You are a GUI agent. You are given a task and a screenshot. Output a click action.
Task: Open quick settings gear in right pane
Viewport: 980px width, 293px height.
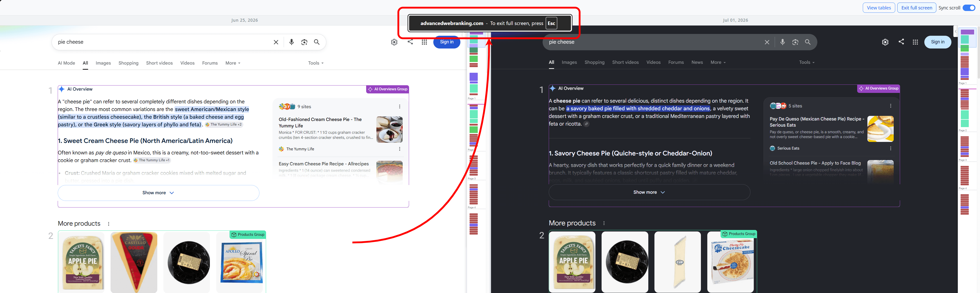[885, 42]
